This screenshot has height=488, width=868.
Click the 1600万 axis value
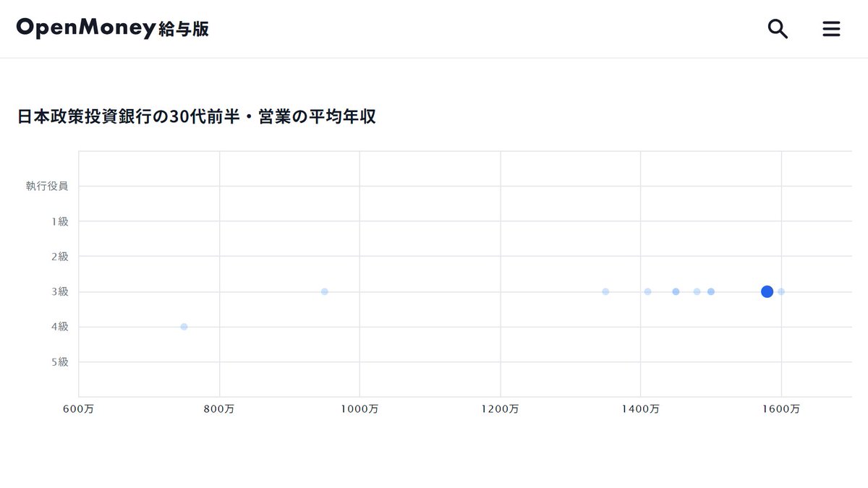point(781,409)
